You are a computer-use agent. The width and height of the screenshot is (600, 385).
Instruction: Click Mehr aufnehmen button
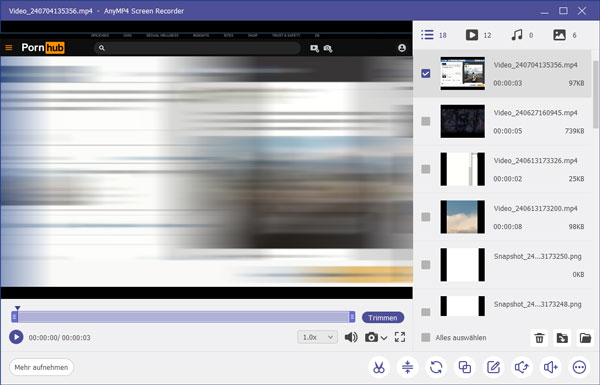[x=41, y=367]
